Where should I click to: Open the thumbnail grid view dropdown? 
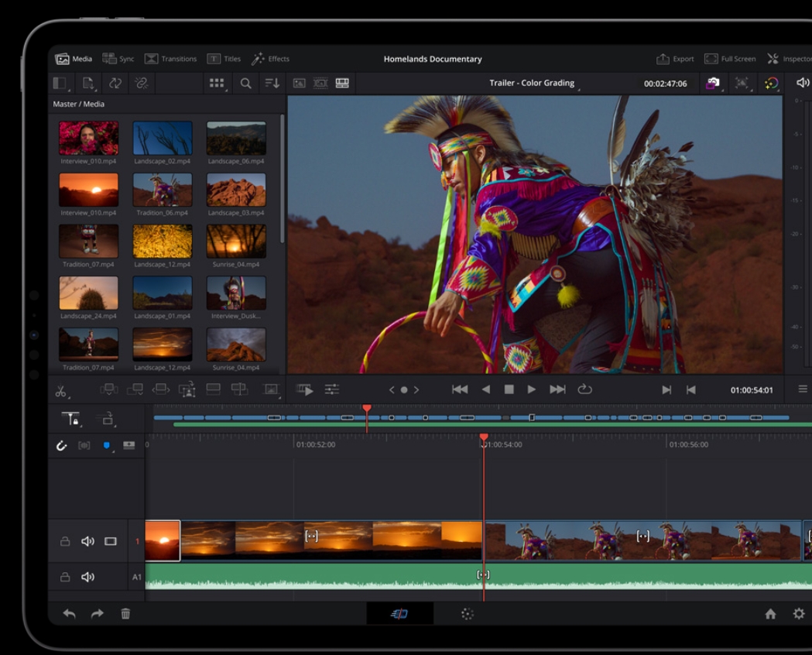[x=217, y=84]
